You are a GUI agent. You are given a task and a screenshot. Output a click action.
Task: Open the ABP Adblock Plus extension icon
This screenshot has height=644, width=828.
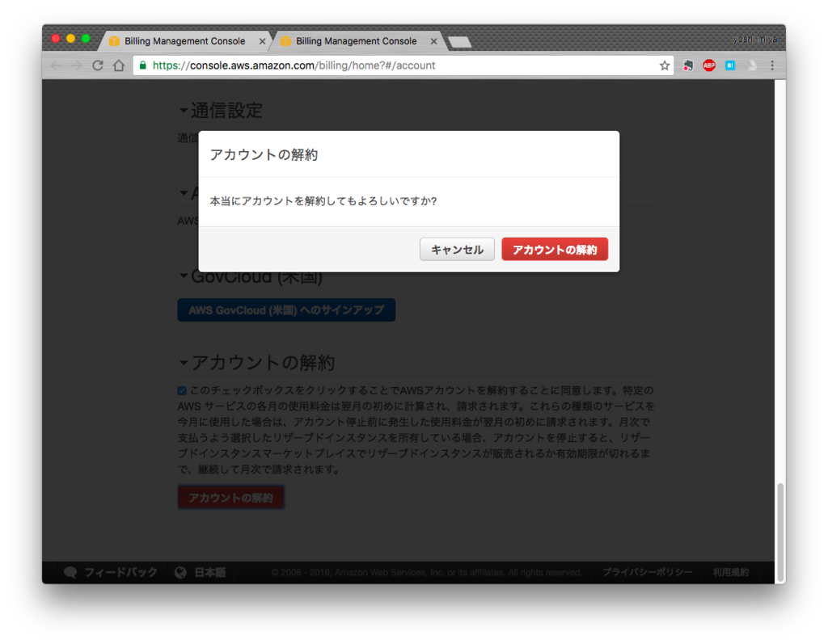[708, 65]
